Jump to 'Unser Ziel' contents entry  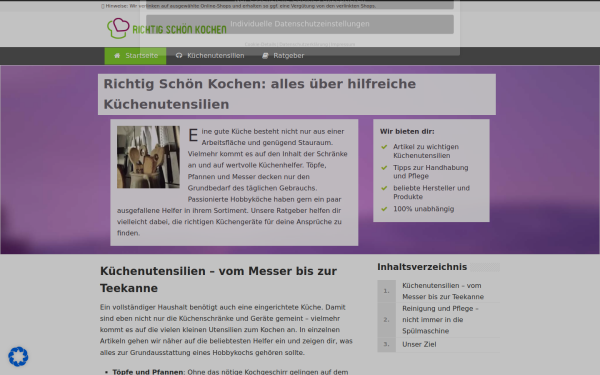click(419, 344)
